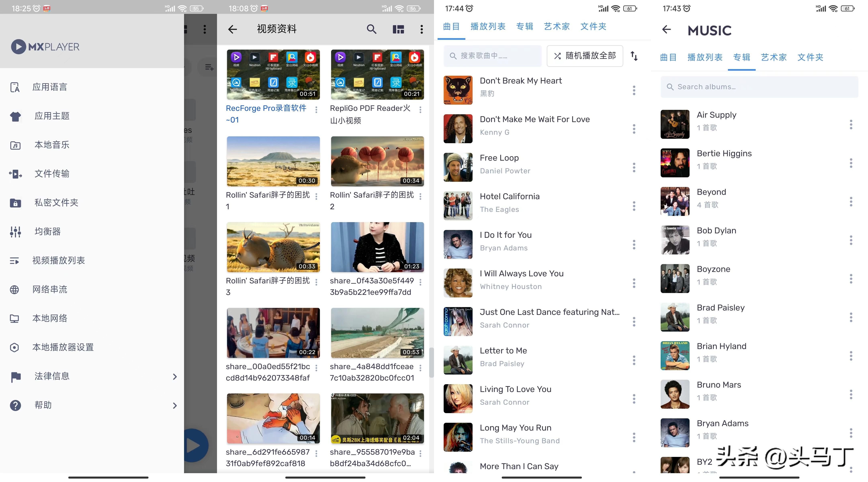Open menu for Bryan Adams album
This screenshot has width=868, height=482.
pos(851,433)
